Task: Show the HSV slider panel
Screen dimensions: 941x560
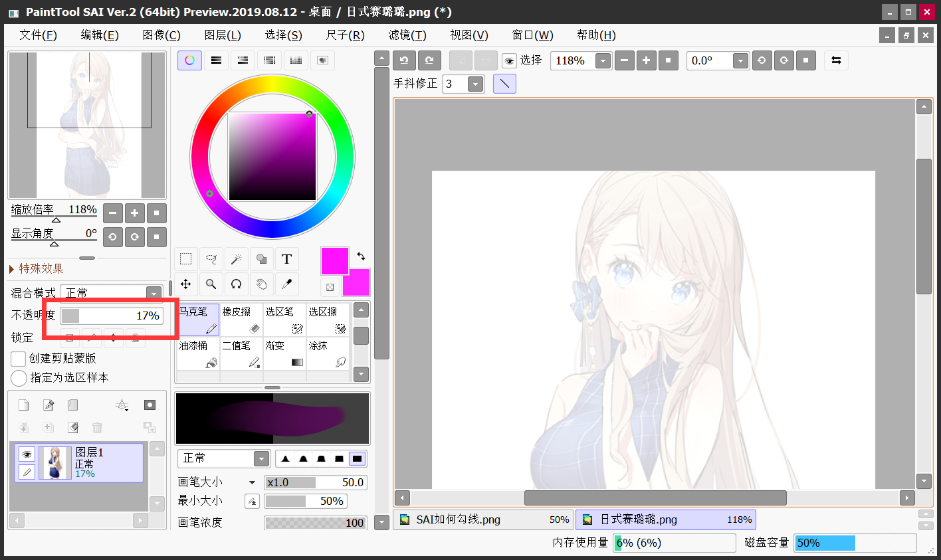Action: pos(243,60)
